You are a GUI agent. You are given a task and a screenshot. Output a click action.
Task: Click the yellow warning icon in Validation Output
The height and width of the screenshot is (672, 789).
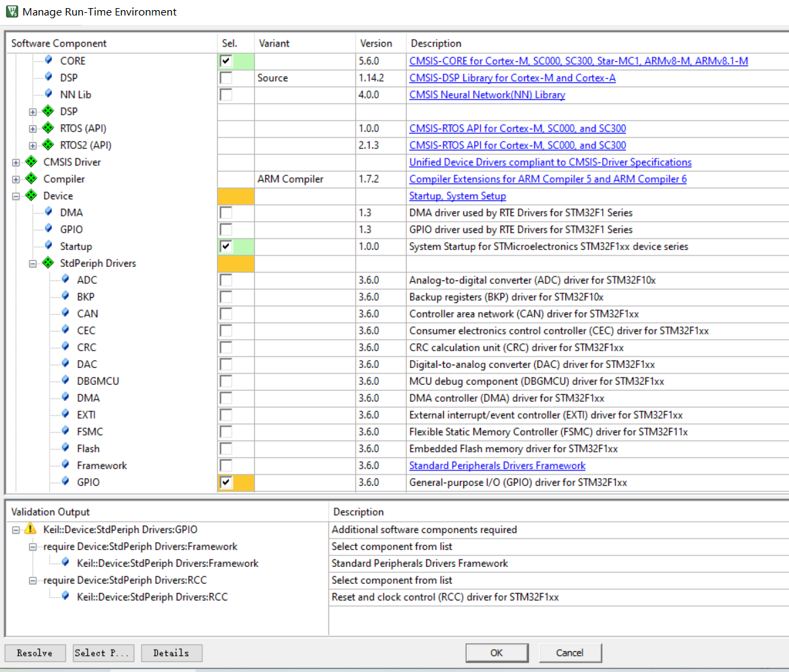tap(31, 530)
